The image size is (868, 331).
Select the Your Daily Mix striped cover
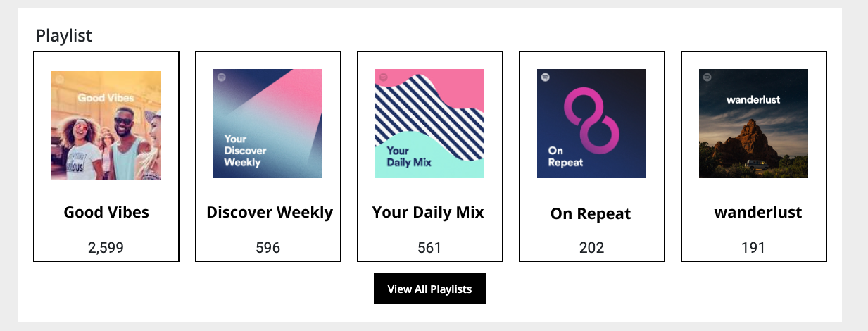(430, 123)
